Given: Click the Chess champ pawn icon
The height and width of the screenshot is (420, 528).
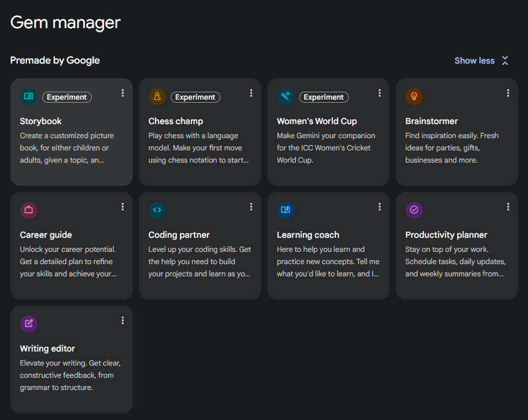Looking at the screenshot, I should pos(157,97).
